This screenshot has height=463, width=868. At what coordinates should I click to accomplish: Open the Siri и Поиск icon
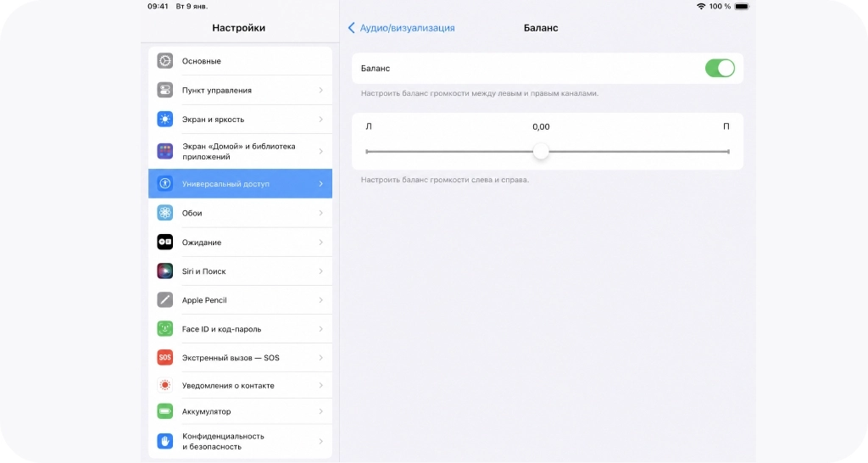[165, 271]
